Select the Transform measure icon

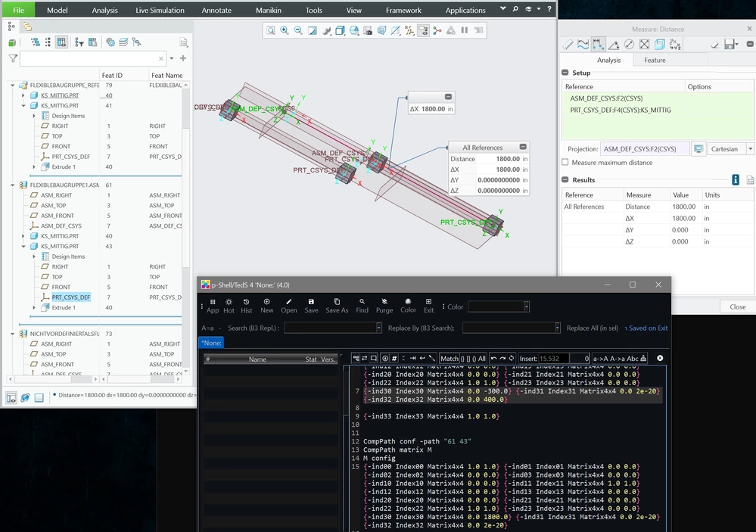tap(675, 45)
